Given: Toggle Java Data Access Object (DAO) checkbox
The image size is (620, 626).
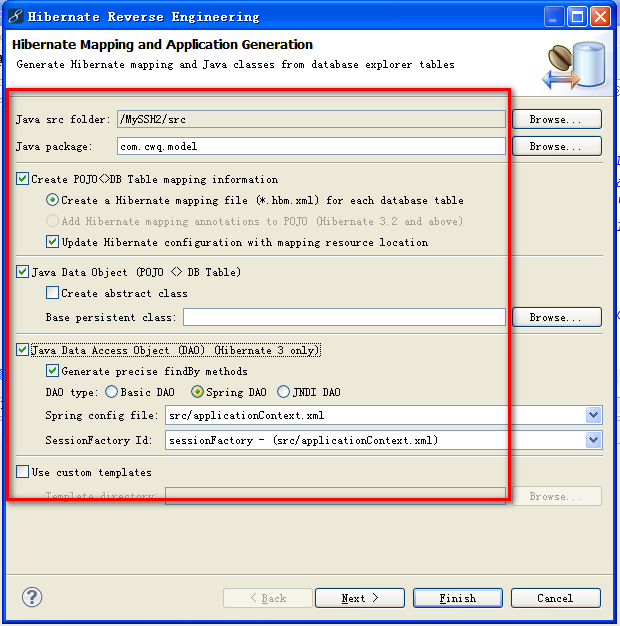Looking at the screenshot, I should [x=22, y=350].
